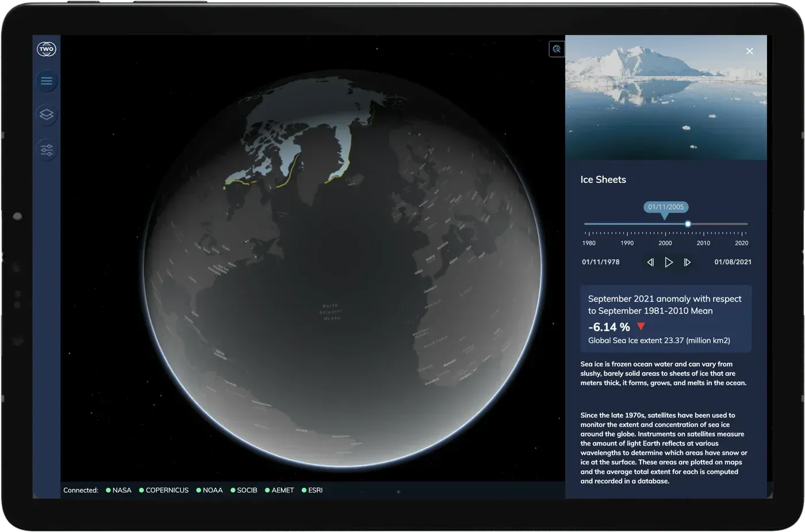Viewport: 805px width, 532px height.
Task: Click the -6.14 % anomaly value
Action: coord(609,327)
